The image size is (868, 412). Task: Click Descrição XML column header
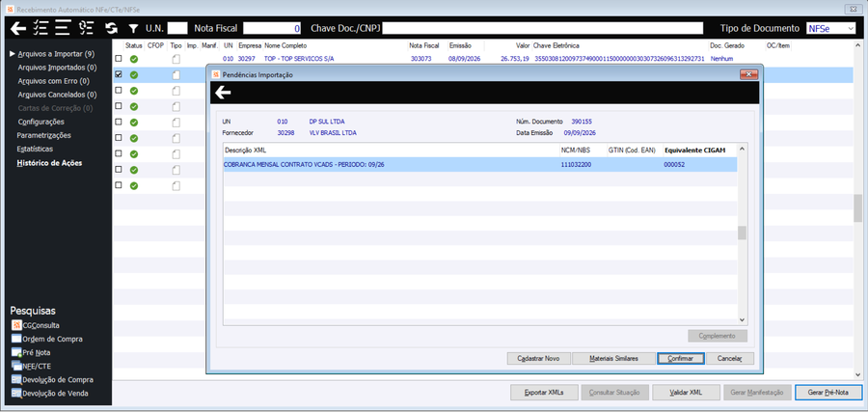tap(245, 151)
